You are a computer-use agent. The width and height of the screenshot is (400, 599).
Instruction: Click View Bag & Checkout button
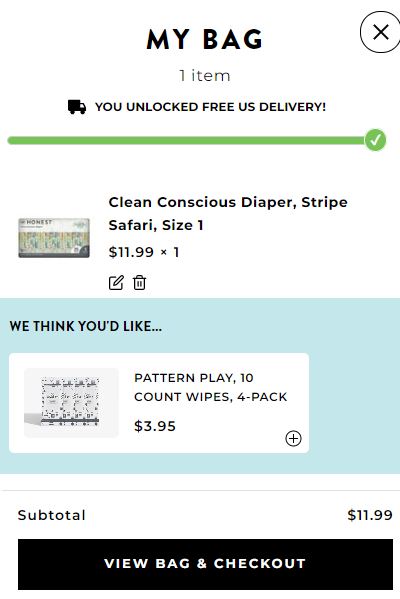[x=205, y=564]
